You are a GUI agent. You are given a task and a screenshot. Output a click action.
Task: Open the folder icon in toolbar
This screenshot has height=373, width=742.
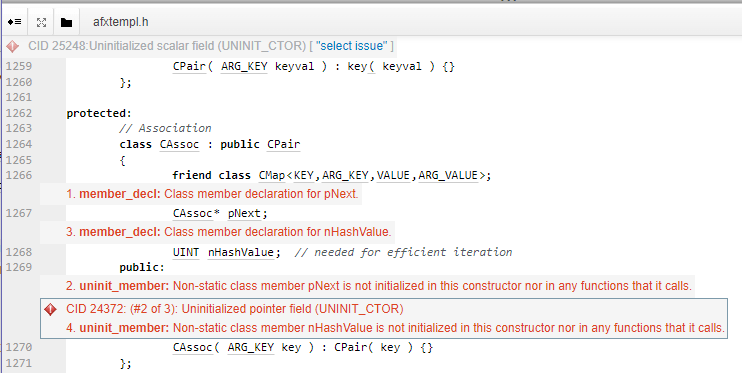[x=66, y=22]
